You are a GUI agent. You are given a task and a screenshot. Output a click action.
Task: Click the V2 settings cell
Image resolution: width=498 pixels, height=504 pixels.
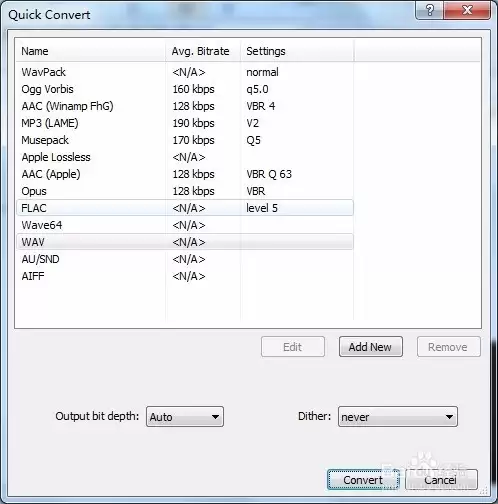click(253, 123)
